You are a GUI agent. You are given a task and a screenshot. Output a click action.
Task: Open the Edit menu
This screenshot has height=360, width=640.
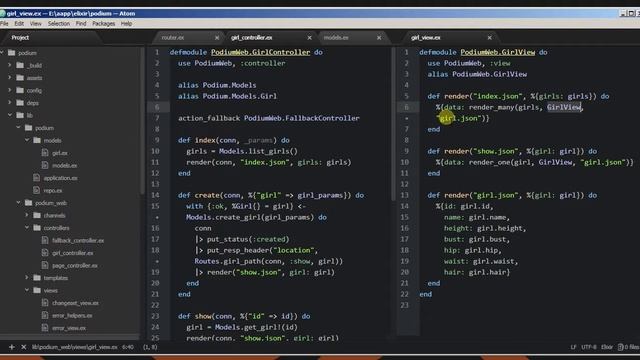[x=19, y=24]
